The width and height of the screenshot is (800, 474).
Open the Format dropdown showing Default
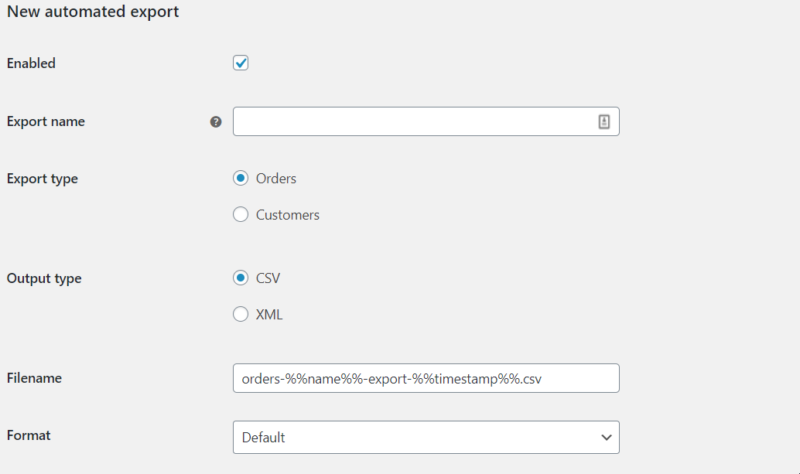click(x=426, y=437)
